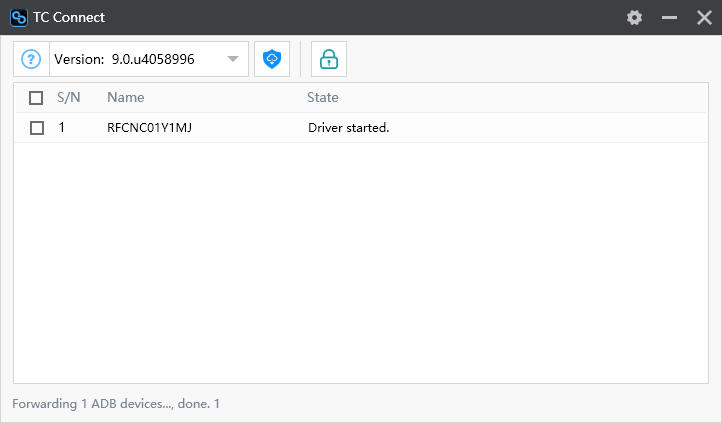Click the blue cloud shield icon

(272, 59)
